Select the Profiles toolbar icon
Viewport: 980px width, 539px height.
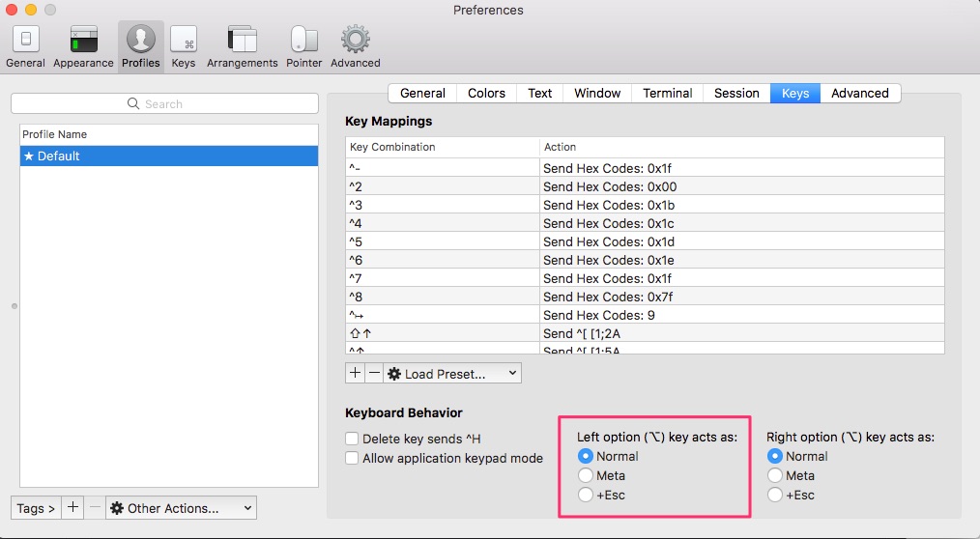point(141,46)
